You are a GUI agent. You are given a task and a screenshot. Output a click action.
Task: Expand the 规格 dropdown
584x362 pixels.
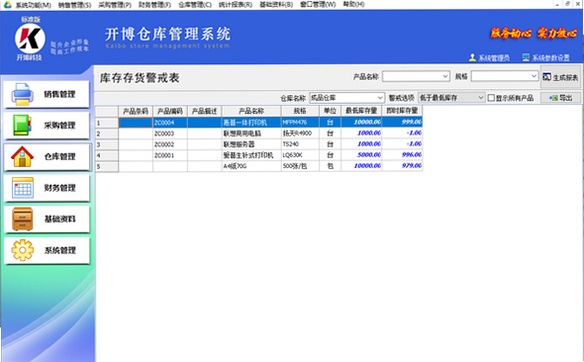pyautogui.click(x=534, y=76)
